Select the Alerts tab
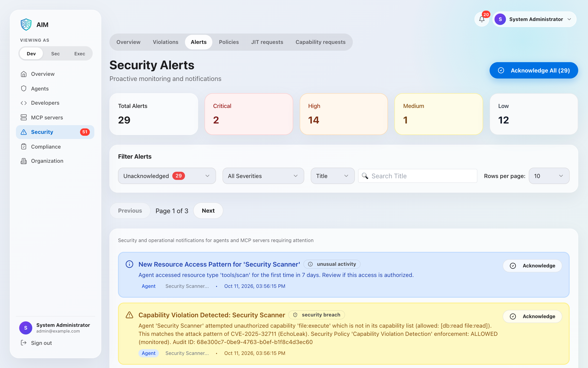 (199, 42)
